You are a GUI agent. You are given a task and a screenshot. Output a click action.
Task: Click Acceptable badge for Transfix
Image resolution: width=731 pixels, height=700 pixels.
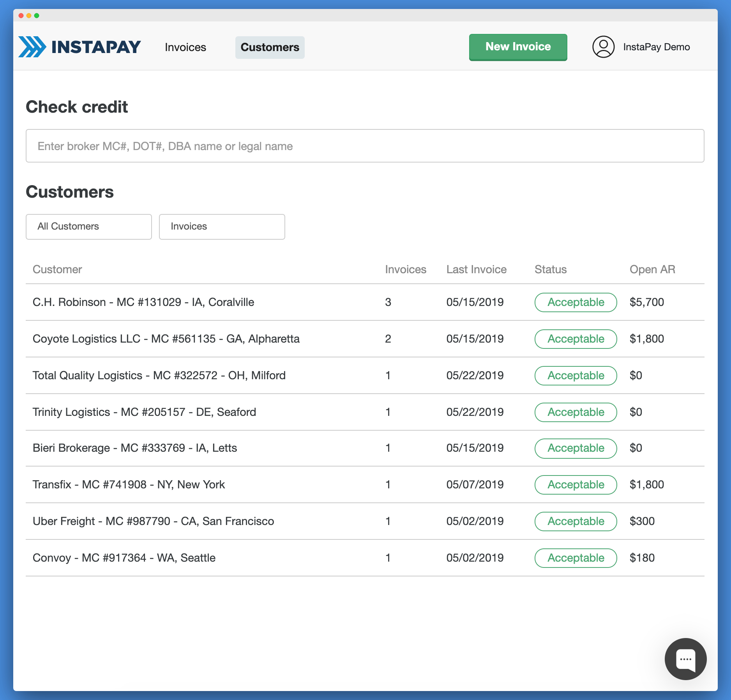coord(576,485)
